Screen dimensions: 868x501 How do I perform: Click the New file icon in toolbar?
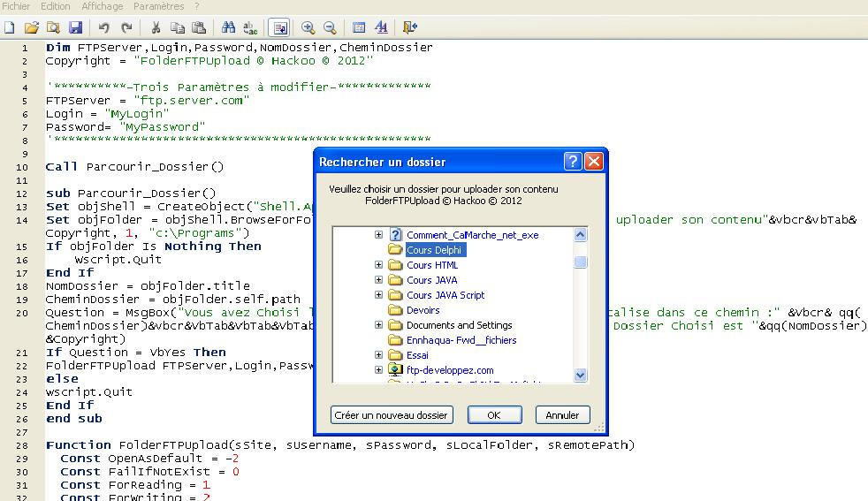click(10, 27)
